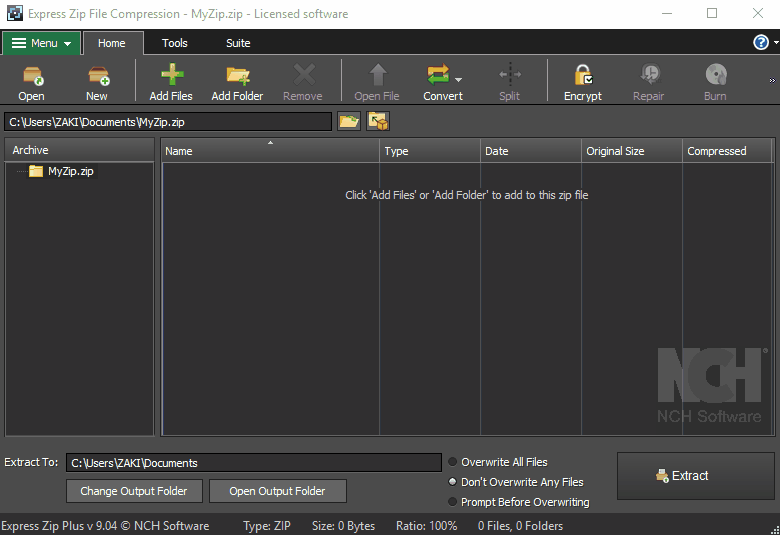
Task: Open the green Menu dropdown
Action: [41, 43]
